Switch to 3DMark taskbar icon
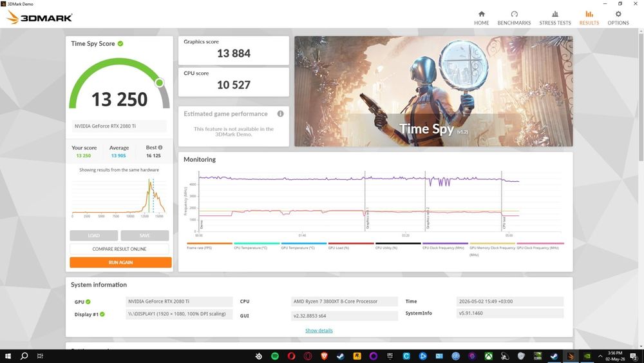Screen dimensions: 644x363 point(571,356)
